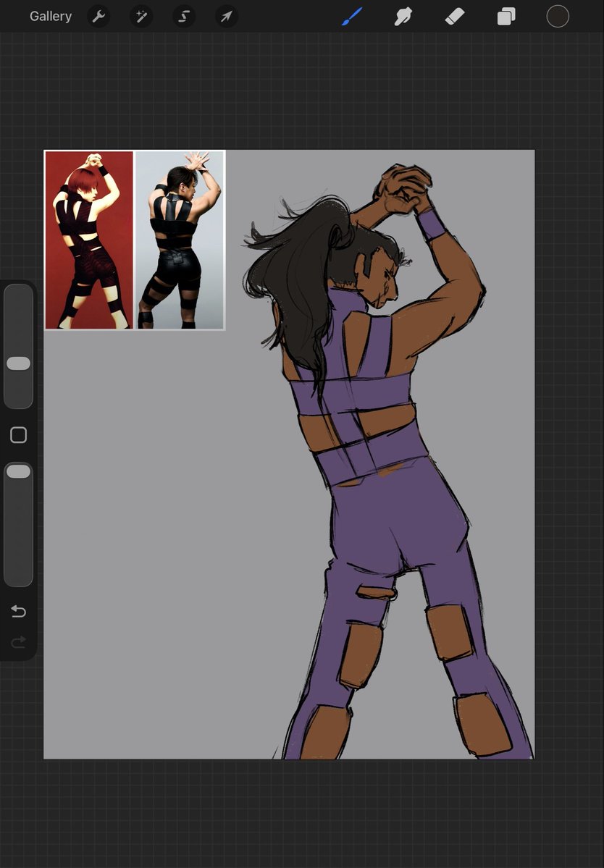The height and width of the screenshot is (868, 604).
Task: Select the Brush tool
Action: click(x=352, y=17)
